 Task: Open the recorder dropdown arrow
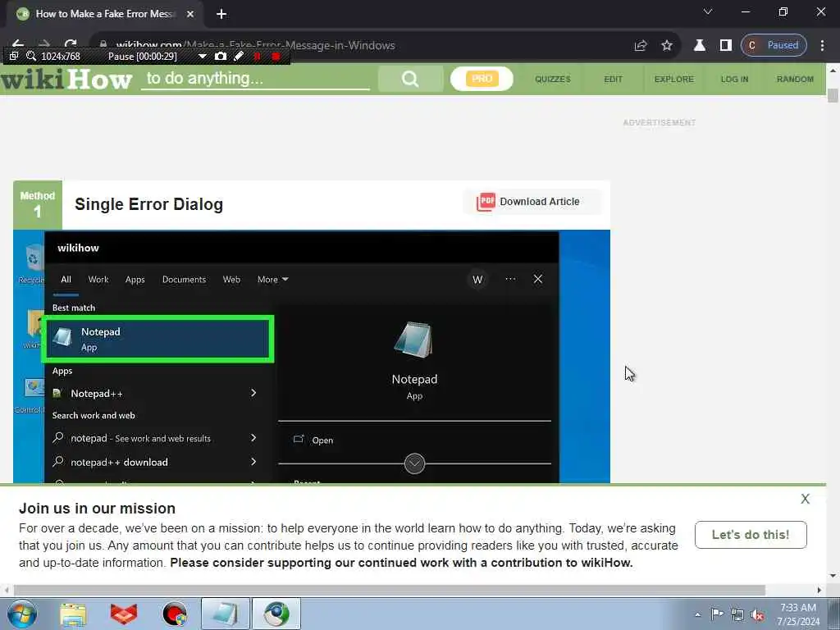tap(202, 57)
